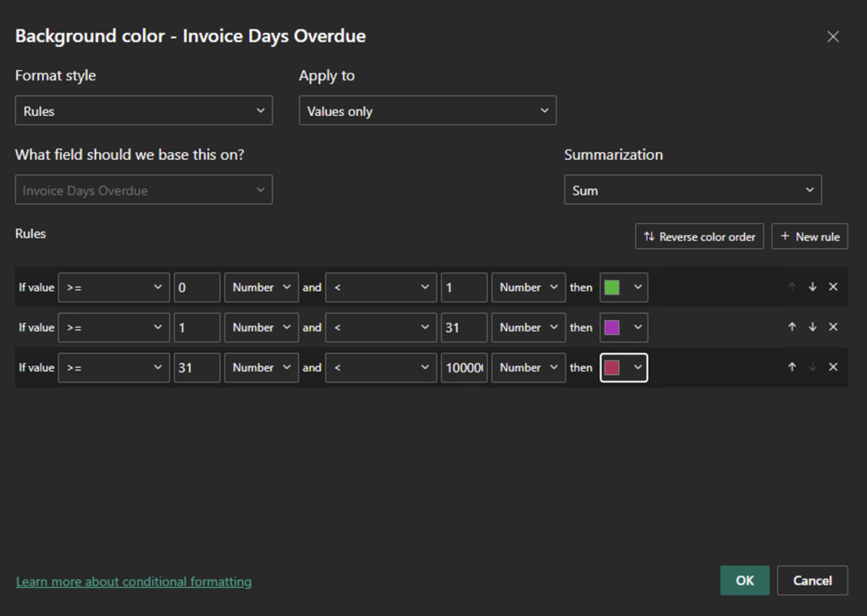Edit second rule's minimum value 1

(x=196, y=327)
